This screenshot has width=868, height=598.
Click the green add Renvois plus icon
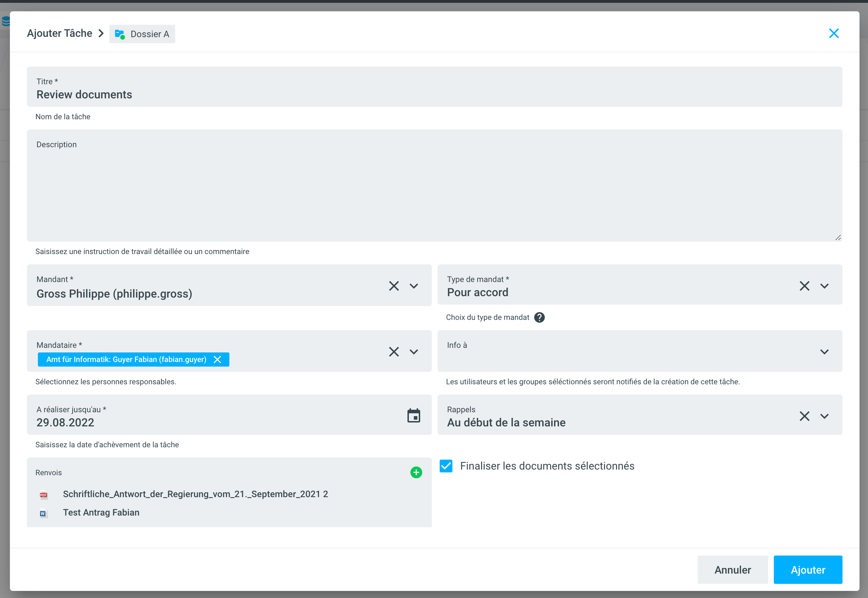(x=416, y=472)
